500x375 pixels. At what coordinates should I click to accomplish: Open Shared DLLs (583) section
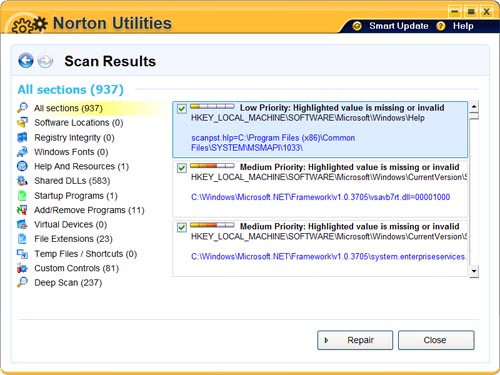coord(72,181)
